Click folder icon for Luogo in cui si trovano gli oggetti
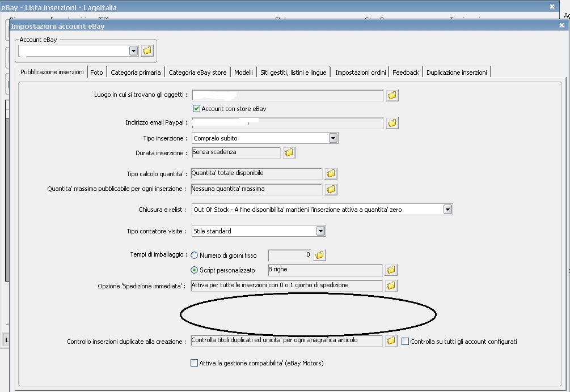This screenshot has height=392, width=570. tap(392, 95)
